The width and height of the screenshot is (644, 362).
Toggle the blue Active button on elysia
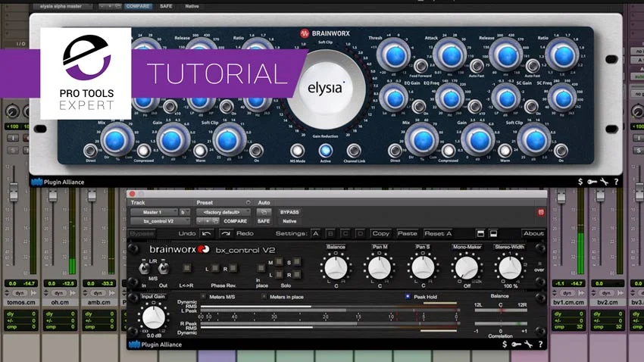click(x=325, y=151)
